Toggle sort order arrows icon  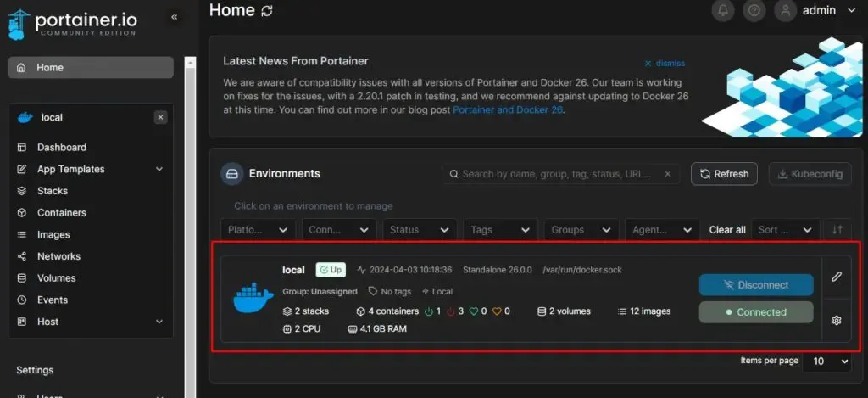point(837,229)
